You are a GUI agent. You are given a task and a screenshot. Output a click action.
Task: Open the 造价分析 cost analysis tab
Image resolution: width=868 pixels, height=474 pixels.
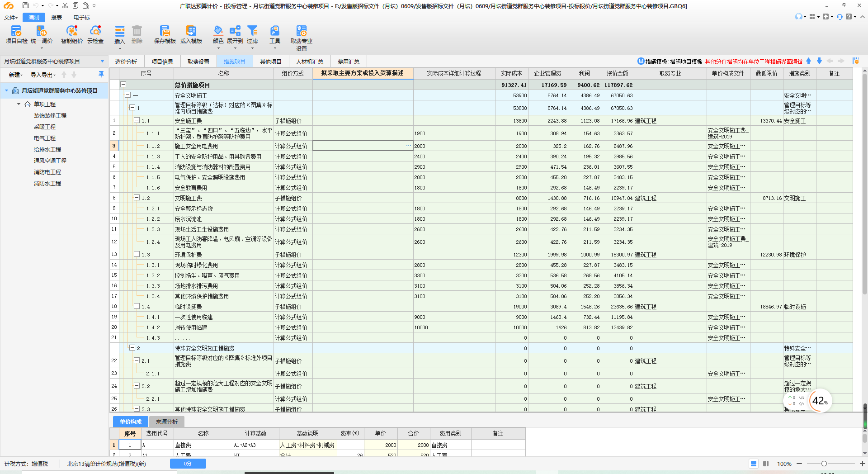126,62
